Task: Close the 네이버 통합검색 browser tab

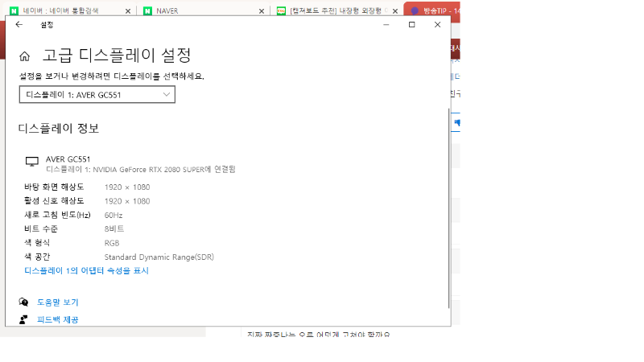Action: (x=128, y=11)
